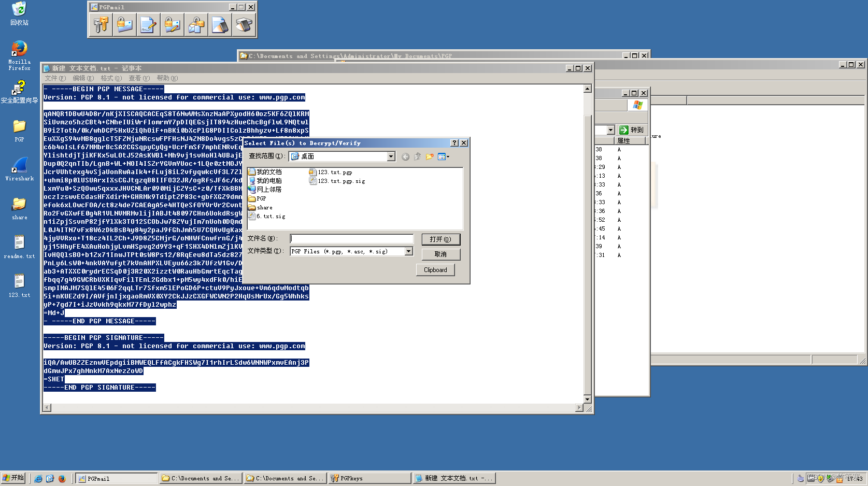Open Notepad 帮助 menu
Screen dimensions: 868x486
click(x=167, y=78)
